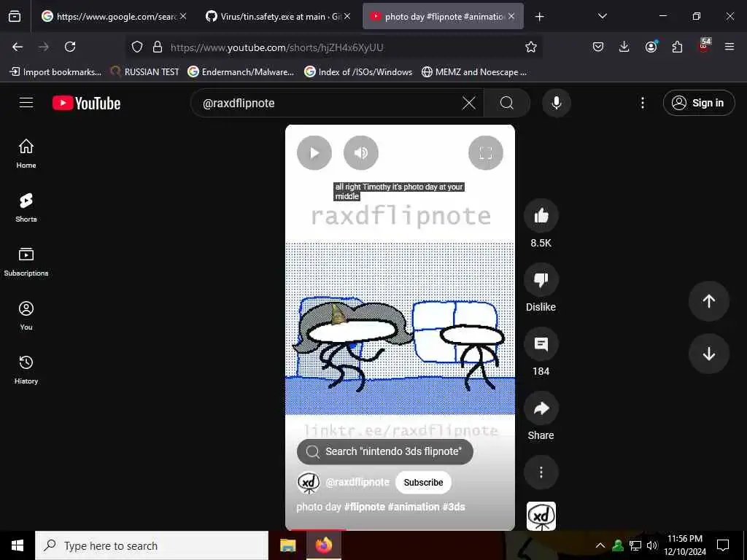Open the comments with 184 count
The height and width of the screenshot is (560, 747).
tap(541, 344)
